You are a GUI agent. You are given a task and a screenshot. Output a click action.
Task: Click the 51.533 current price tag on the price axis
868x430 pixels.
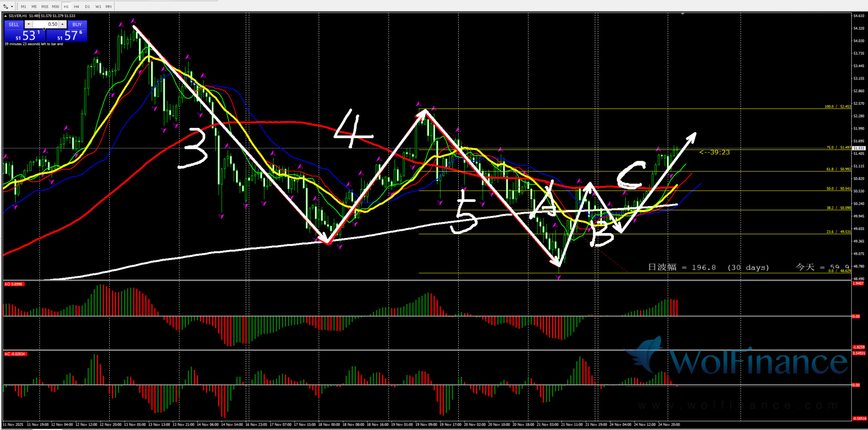click(858, 148)
